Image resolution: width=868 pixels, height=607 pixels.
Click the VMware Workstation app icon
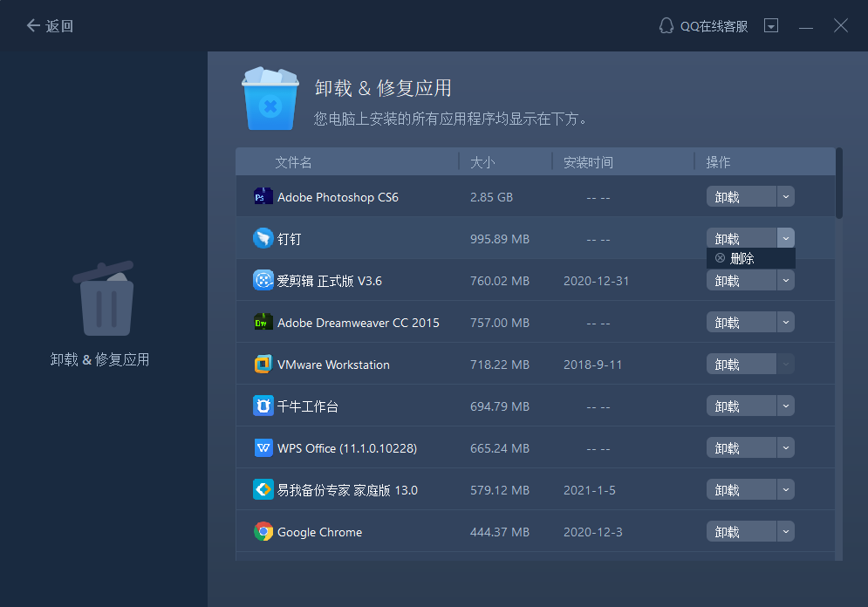point(263,364)
